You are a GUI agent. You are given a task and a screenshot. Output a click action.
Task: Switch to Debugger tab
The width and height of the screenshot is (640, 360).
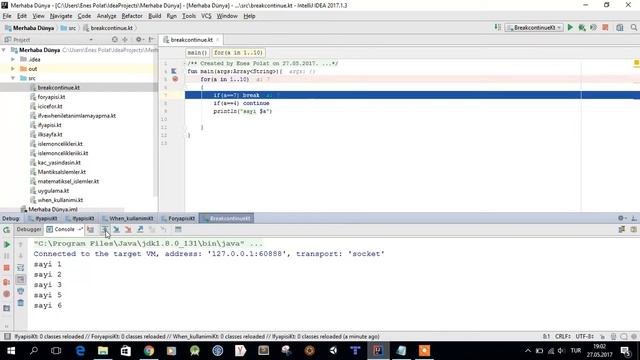coord(29,229)
